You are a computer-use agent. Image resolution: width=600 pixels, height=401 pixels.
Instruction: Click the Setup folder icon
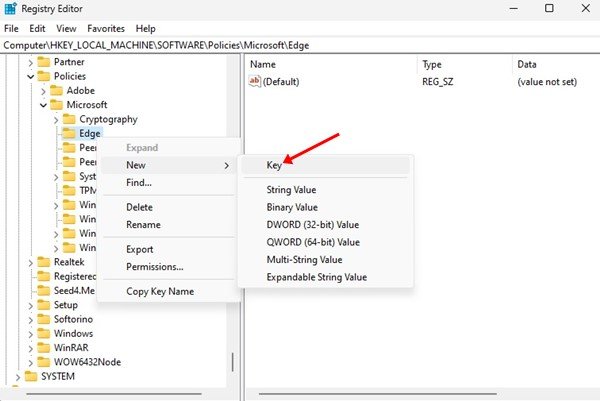[x=44, y=305]
